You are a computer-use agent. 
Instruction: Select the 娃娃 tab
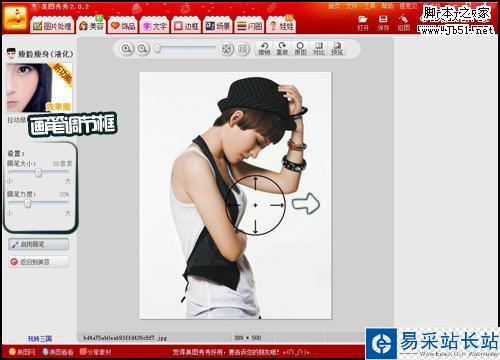[x=281, y=26]
